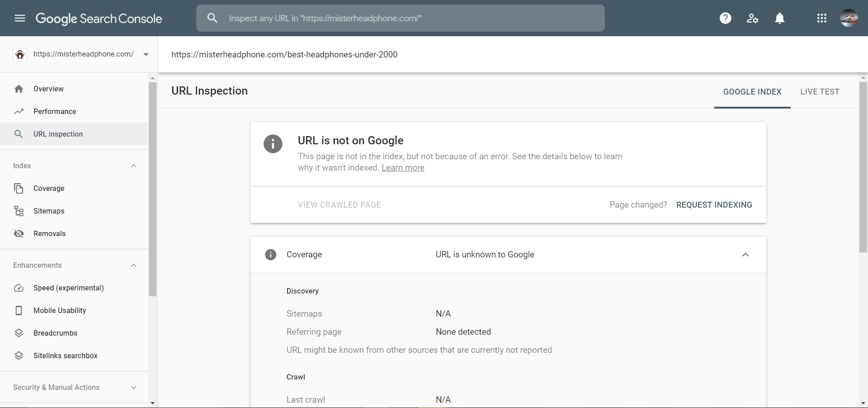
Task: Switch to the Live Test tab
Action: pos(820,92)
